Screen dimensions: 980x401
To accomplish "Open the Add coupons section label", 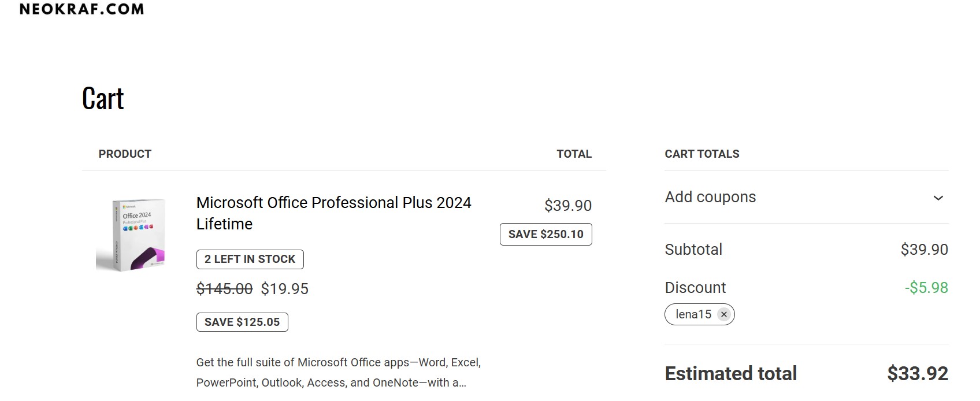I will pyautogui.click(x=710, y=197).
